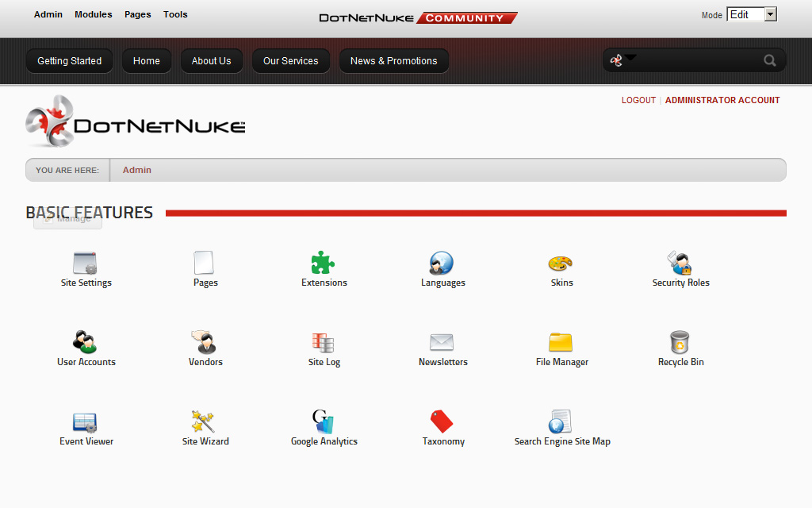This screenshot has width=812, height=508.
Task: Click the News & Promotions nav button
Action: click(x=393, y=61)
